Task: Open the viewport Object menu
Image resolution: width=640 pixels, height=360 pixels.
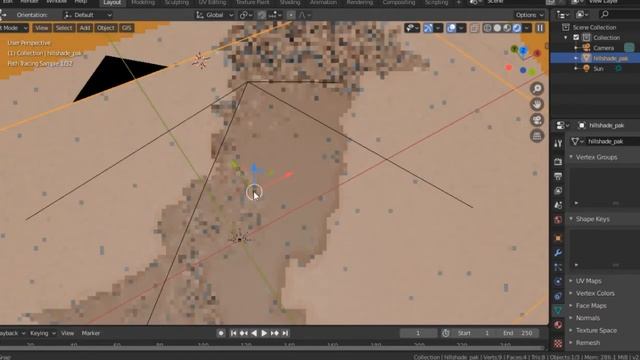Action: (106, 28)
